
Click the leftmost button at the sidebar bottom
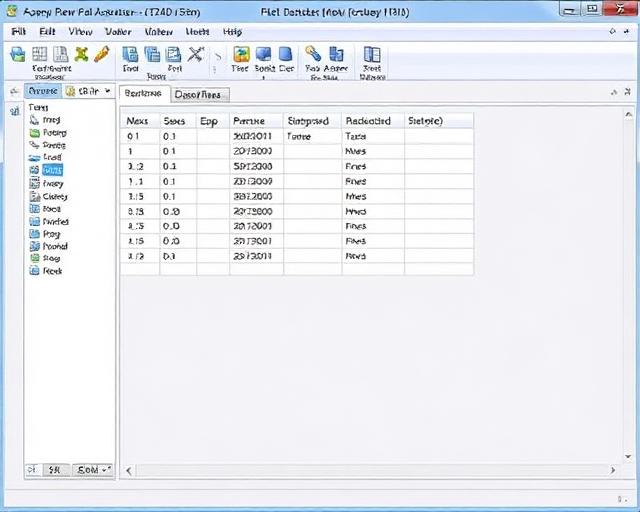pos(32,470)
